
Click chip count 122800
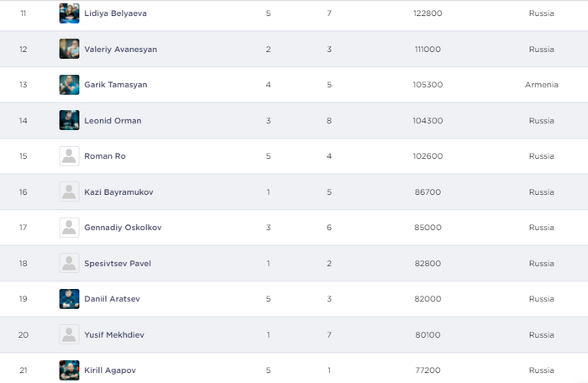tap(428, 13)
